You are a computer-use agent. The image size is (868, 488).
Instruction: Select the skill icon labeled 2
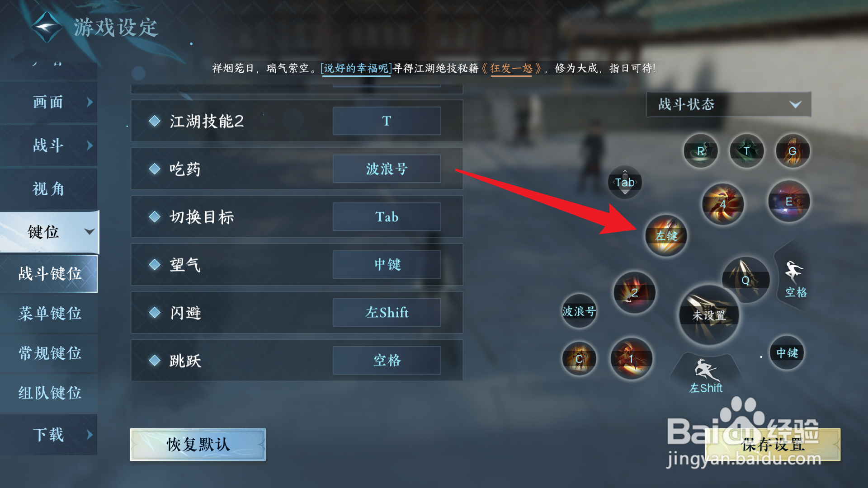click(x=634, y=292)
